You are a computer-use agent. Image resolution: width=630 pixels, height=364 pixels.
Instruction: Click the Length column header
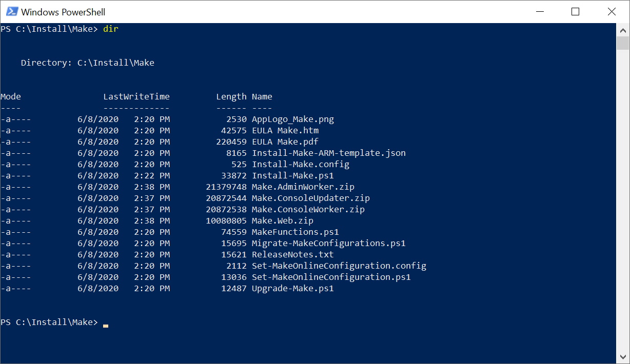pos(231,96)
